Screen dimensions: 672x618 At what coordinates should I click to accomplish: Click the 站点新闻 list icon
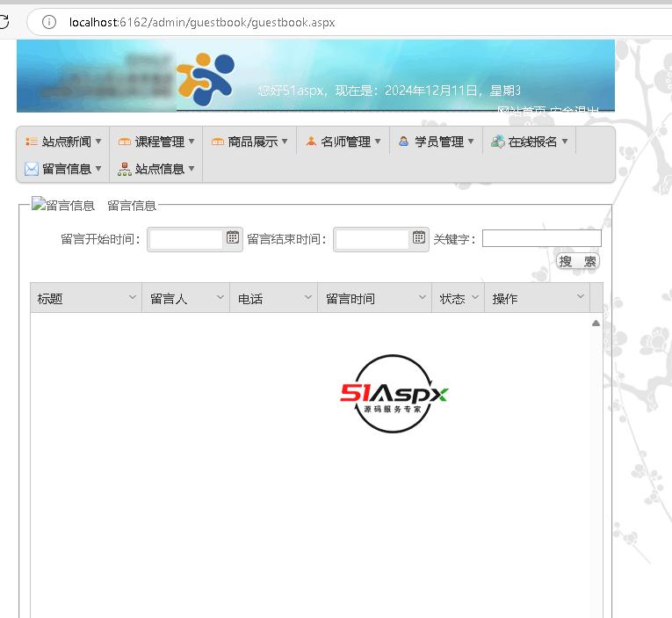click(x=32, y=142)
